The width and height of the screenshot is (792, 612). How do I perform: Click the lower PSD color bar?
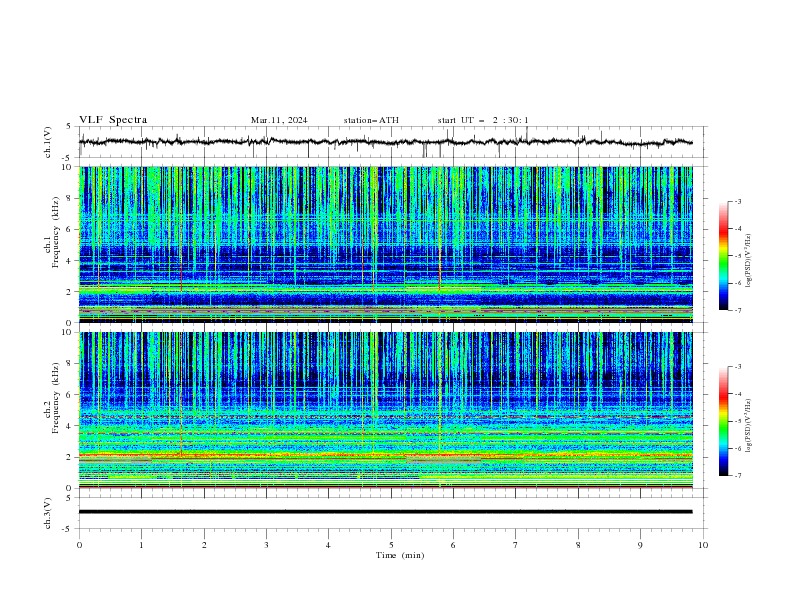pos(724,421)
